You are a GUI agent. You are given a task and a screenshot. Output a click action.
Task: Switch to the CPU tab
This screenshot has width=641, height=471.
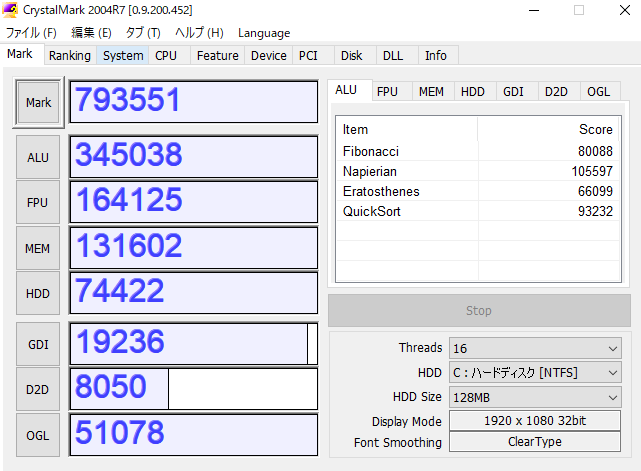click(166, 56)
